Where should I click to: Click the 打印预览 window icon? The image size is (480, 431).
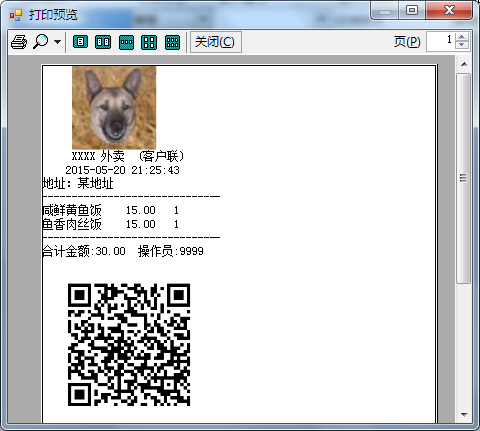[x=16, y=15]
